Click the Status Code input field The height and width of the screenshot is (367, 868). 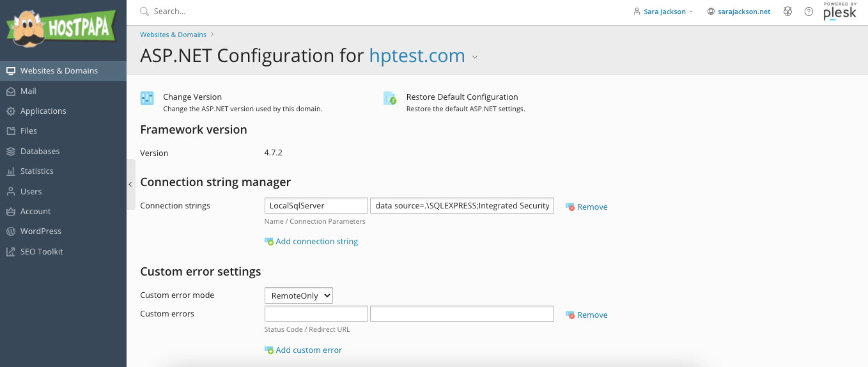(x=316, y=313)
